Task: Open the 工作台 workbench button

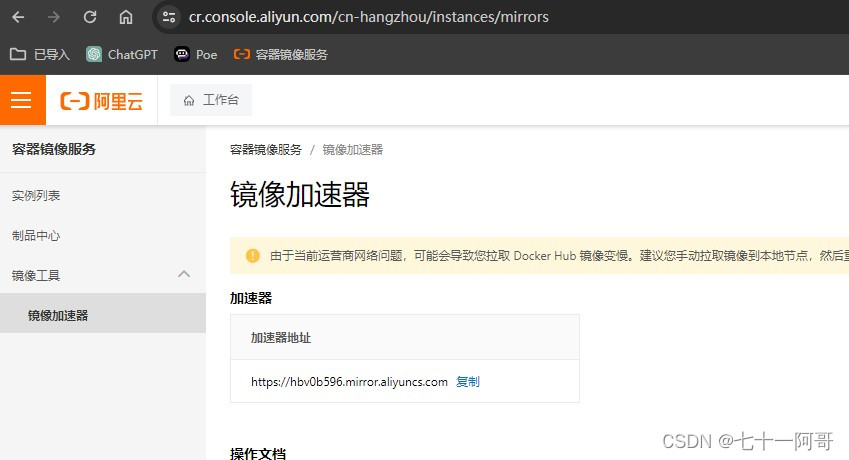Action: pyautogui.click(x=211, y=100)
